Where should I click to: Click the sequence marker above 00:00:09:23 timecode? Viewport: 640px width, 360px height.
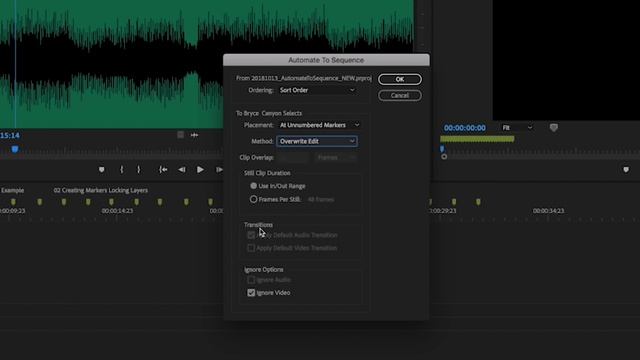[x=13, y=202]
